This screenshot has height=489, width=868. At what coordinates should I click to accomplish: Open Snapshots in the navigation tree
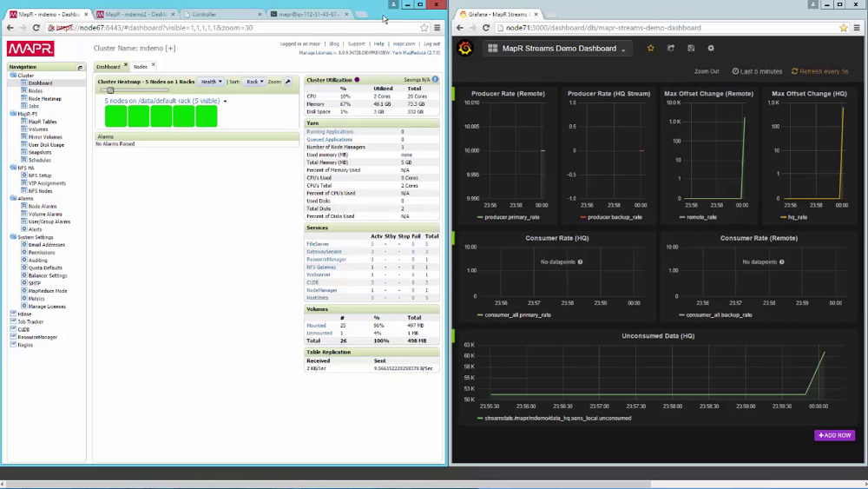point(40,152)
